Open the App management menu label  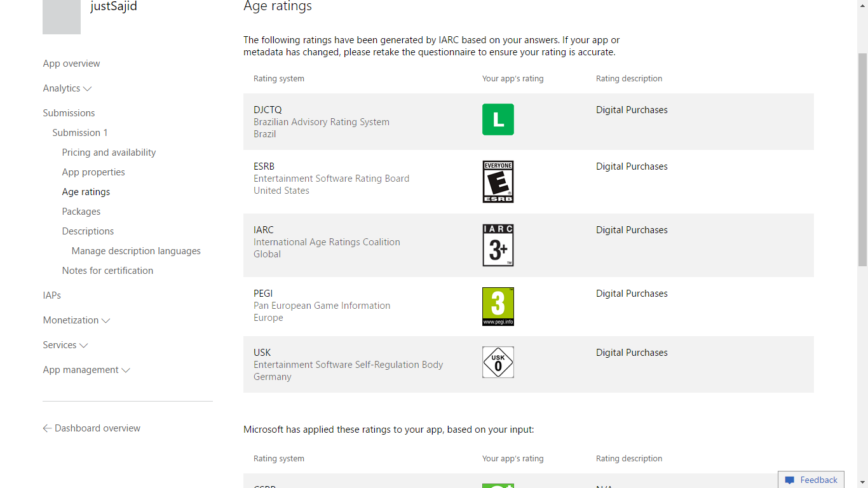pos(81,370)
